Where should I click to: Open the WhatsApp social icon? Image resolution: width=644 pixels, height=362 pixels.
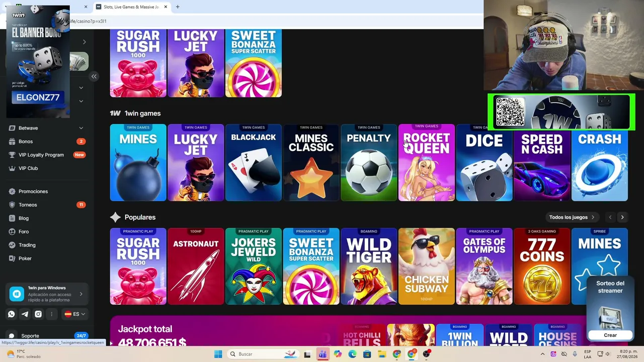(x=11, y=314)
